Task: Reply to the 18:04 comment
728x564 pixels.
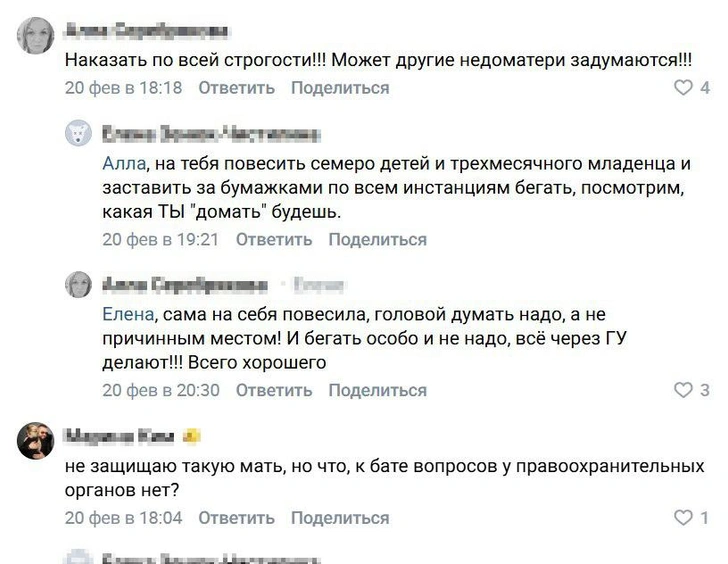Action: click(236, 518)
